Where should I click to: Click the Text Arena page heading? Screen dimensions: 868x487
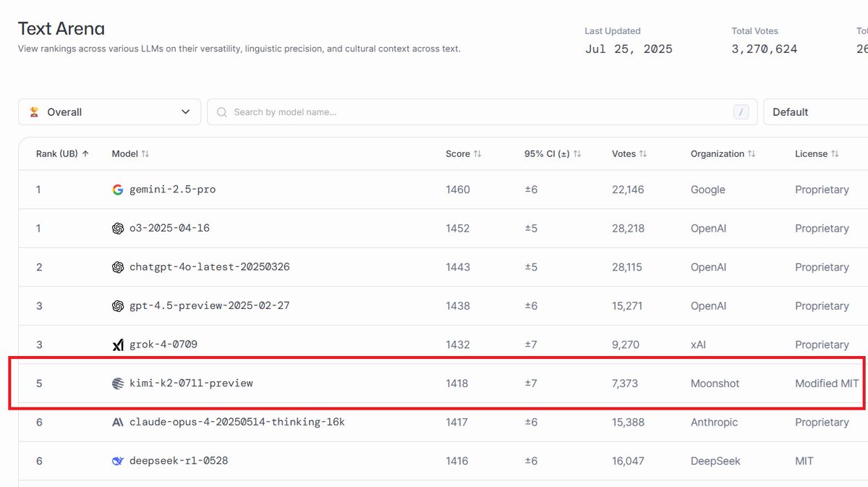click(61, 28)
